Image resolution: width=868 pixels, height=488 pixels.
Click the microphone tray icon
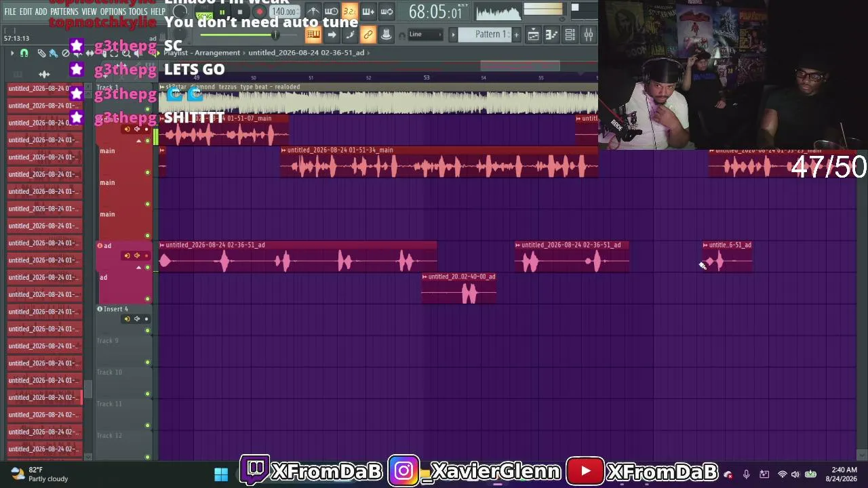point(746,474)
